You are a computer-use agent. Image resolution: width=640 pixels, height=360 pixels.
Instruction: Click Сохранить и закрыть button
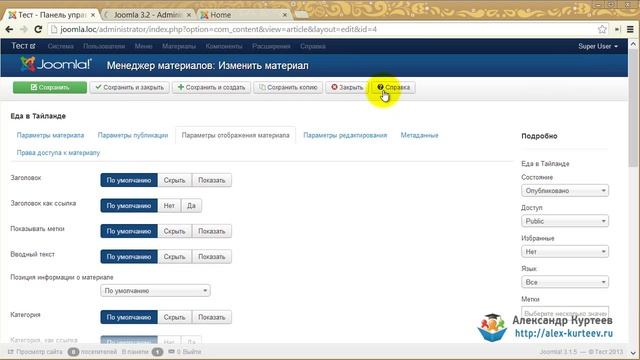tap(129, 87)
